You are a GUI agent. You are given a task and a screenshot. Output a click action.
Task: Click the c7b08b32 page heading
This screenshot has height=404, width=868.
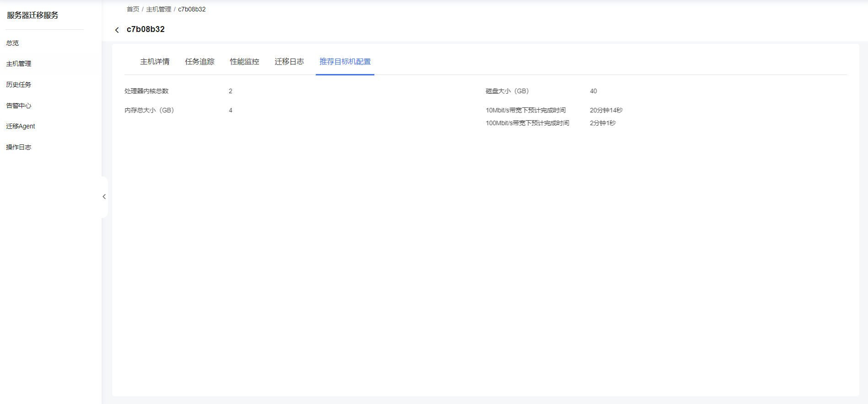pyautogui.click(x=146, y=29)
